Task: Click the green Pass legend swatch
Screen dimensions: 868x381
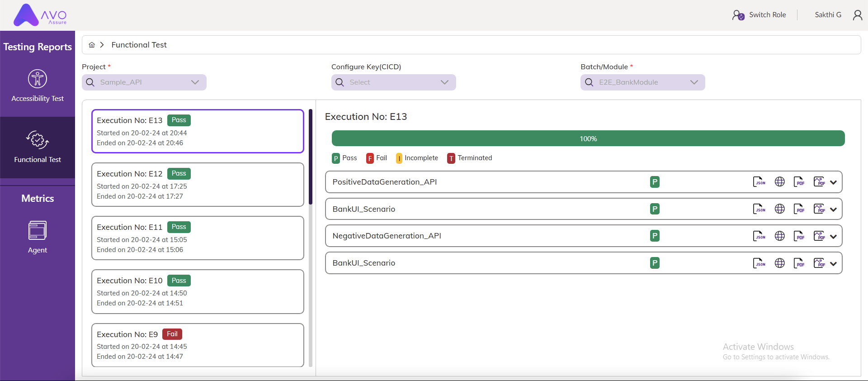Action: tap(336, 158)
